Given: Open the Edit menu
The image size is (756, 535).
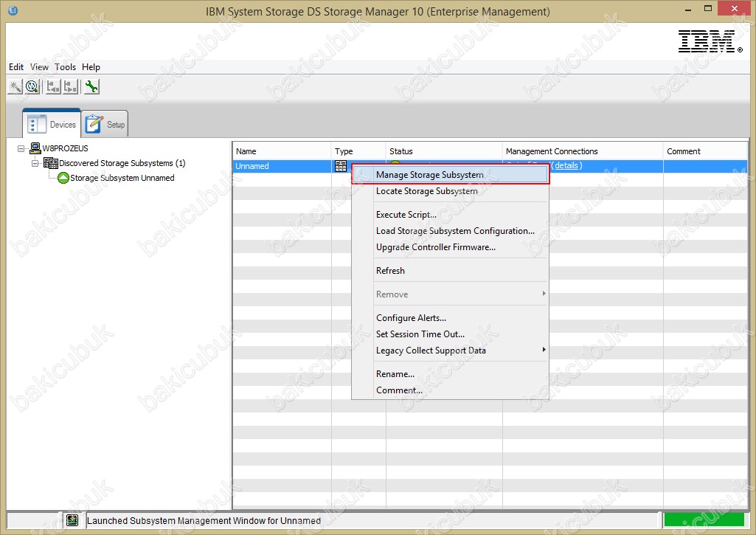Looking at the screenshot, I should [x=16, y=67].
